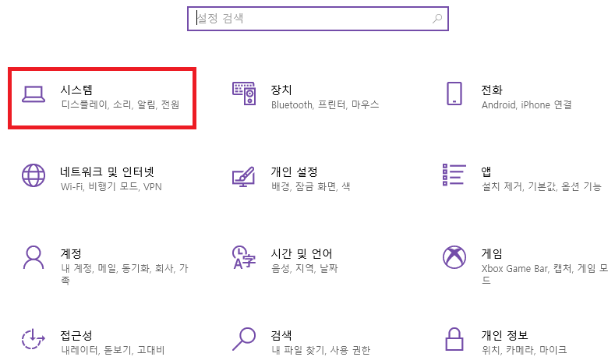Viewport: 615px width, 364px height.
Task: Select the 시간 및 언어 clock-letter icon
Action: [x=243, y=257]
